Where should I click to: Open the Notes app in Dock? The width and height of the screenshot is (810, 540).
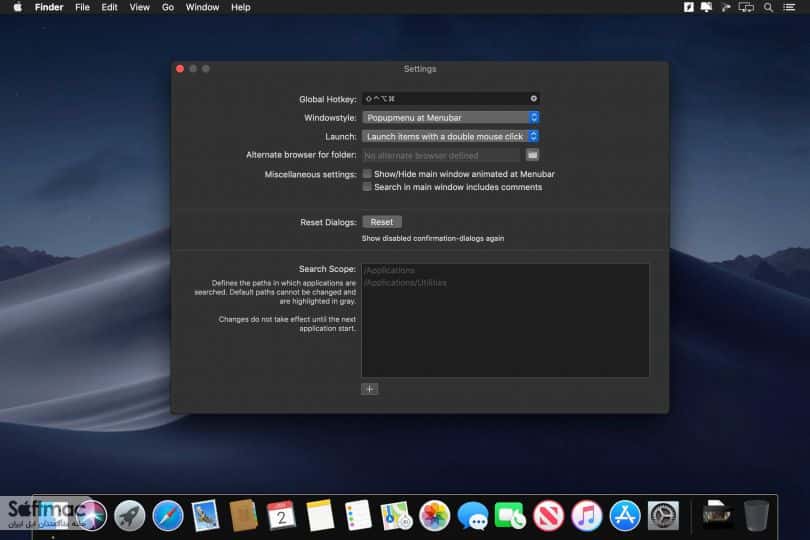point(320,515)
